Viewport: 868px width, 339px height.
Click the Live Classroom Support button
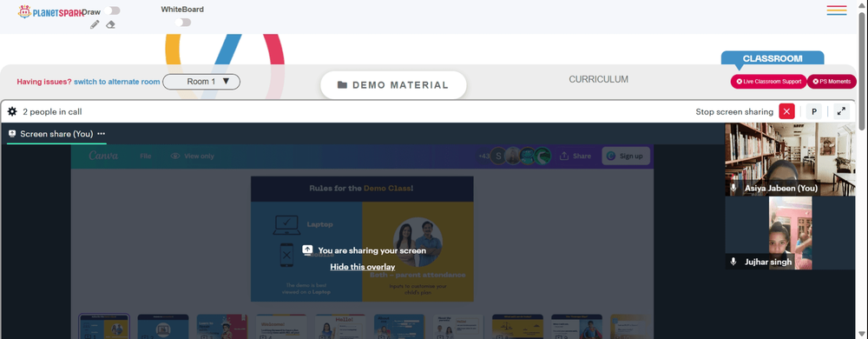pos(768,82)
